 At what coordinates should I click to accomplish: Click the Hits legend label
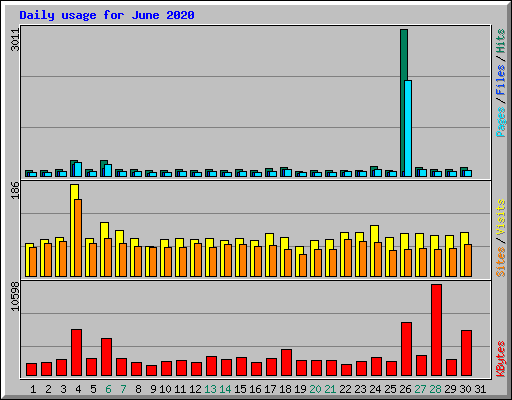click(x=500, y=41)
